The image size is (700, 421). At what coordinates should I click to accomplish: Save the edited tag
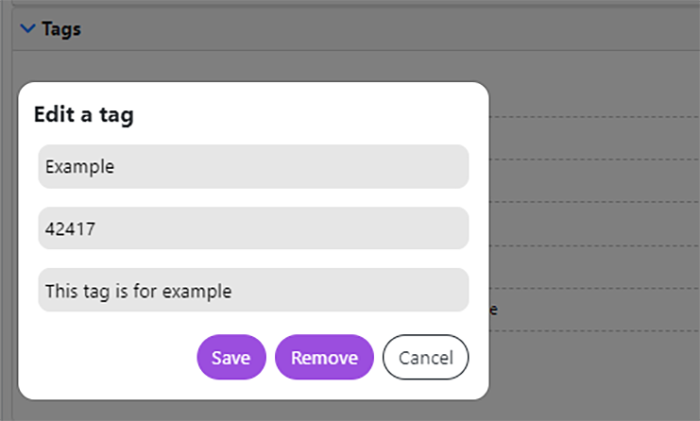(x=231, y=358)
